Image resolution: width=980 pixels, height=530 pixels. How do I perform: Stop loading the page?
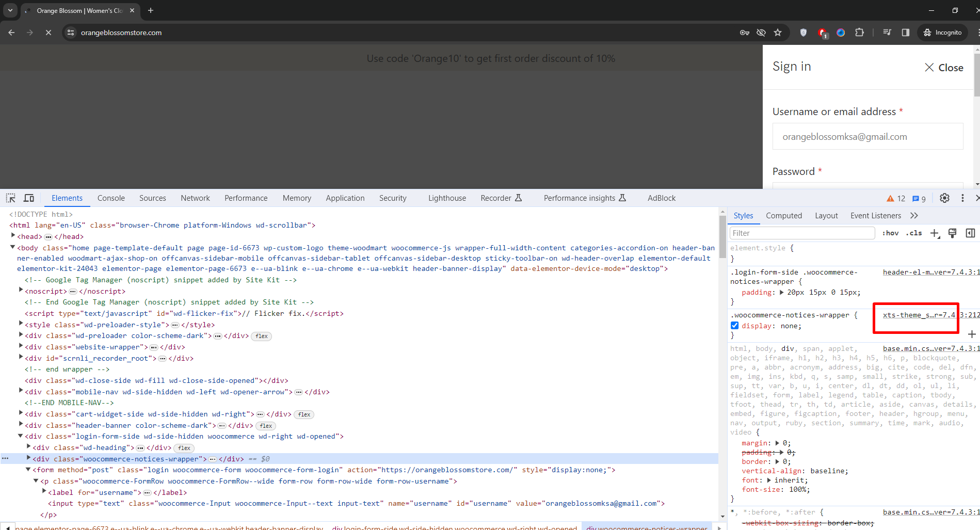49,33
